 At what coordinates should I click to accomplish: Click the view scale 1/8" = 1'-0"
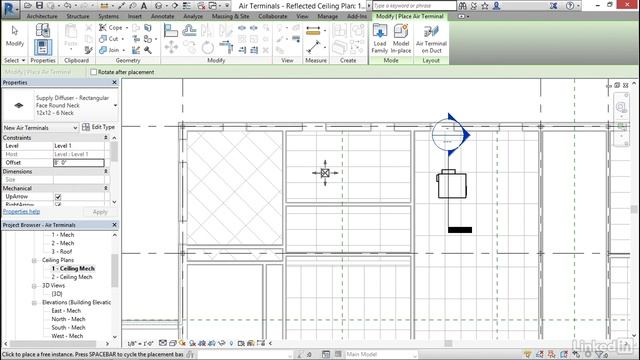(x=140, y=344)
